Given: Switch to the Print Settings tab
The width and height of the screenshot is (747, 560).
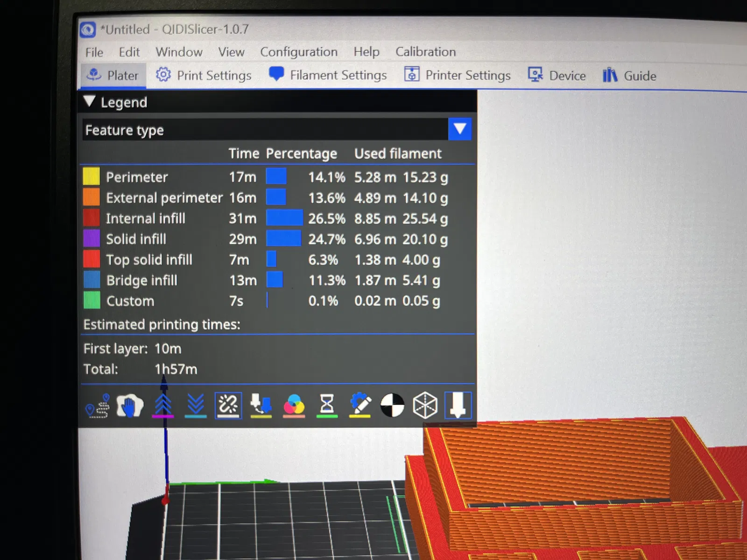Looking at the screenshot, I should 204,75.
